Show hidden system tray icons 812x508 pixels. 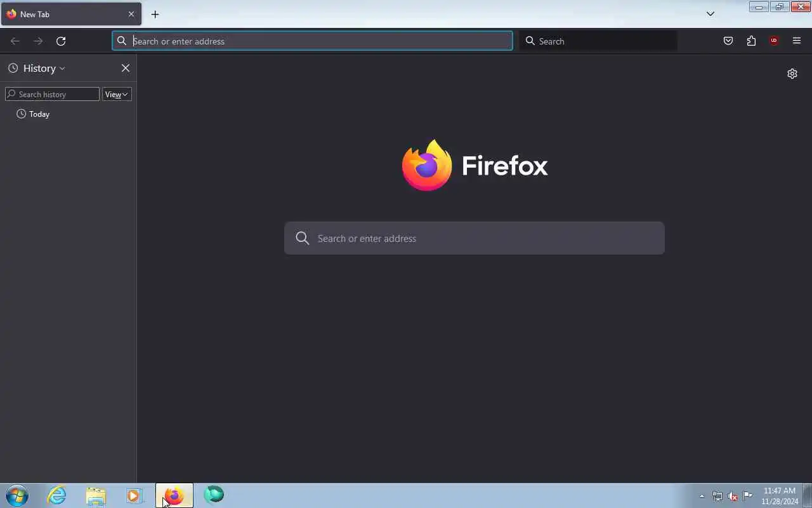pos(702,497)
